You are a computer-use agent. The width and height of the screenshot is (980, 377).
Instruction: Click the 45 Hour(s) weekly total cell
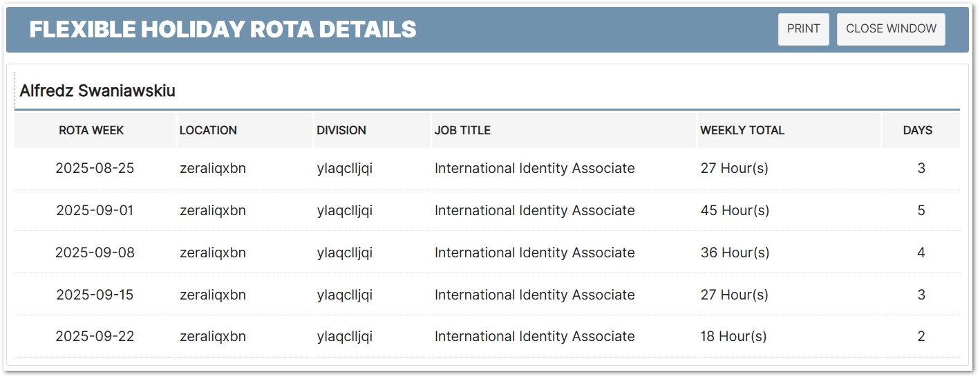(x=735, y=210)
